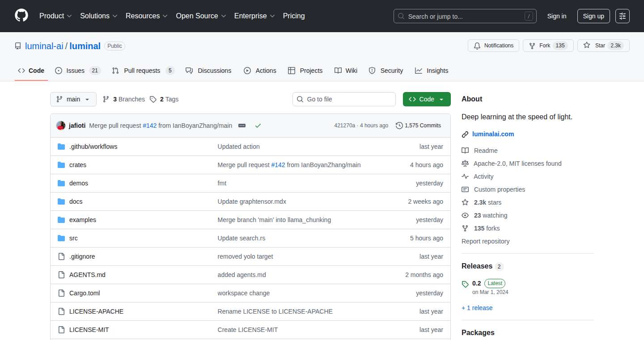
Task: Open the Solutions dropdown menu
Action: [x=99, y=16]
